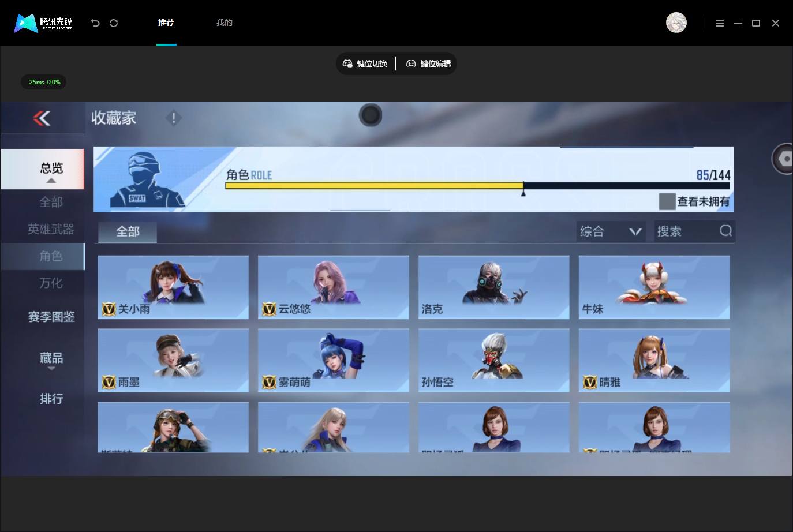Open the hamburger menu in title bar

tap(720, 23)
